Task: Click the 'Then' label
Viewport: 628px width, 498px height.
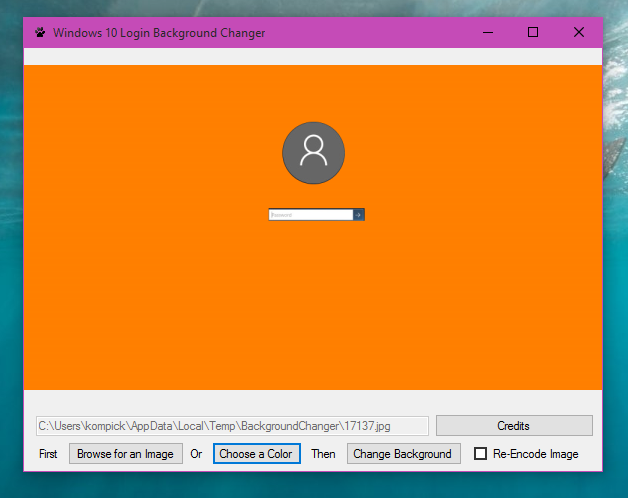Action: click(x=323, y=454)
